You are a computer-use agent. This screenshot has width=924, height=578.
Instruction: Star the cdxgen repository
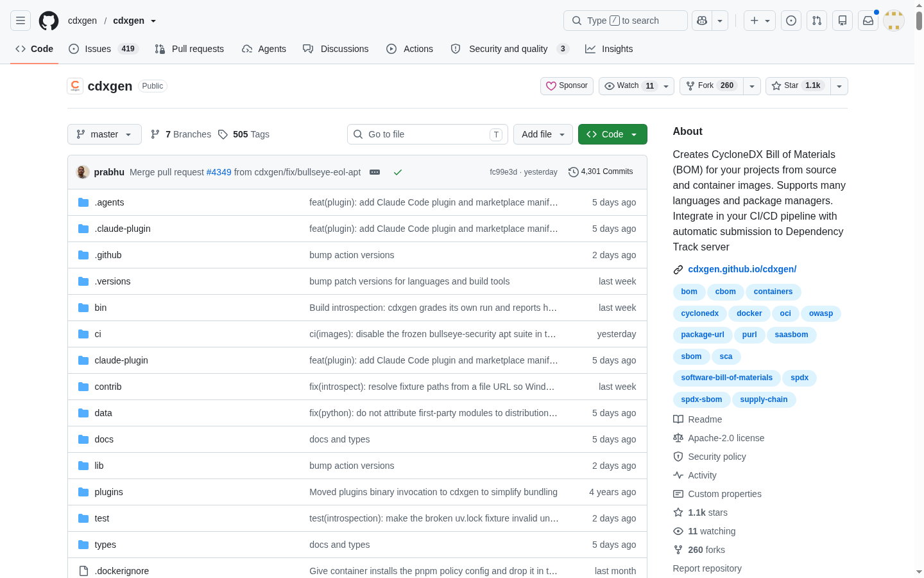798,86
